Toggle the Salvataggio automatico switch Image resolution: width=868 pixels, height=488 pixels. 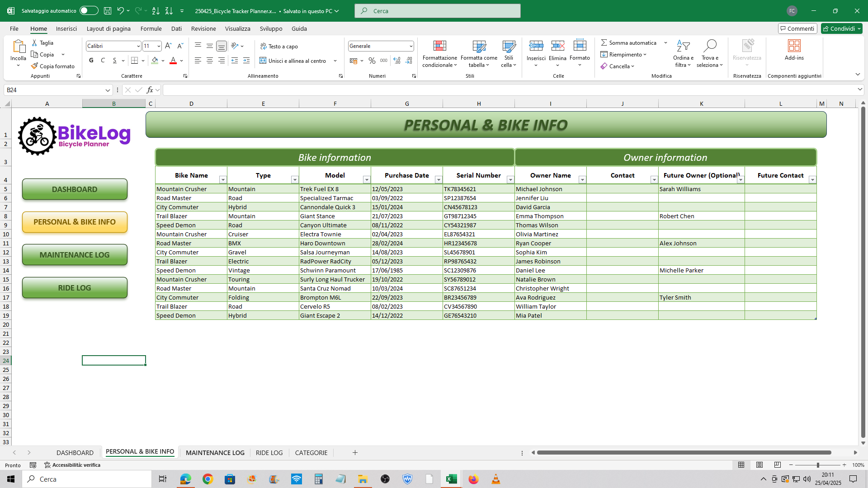89,10
